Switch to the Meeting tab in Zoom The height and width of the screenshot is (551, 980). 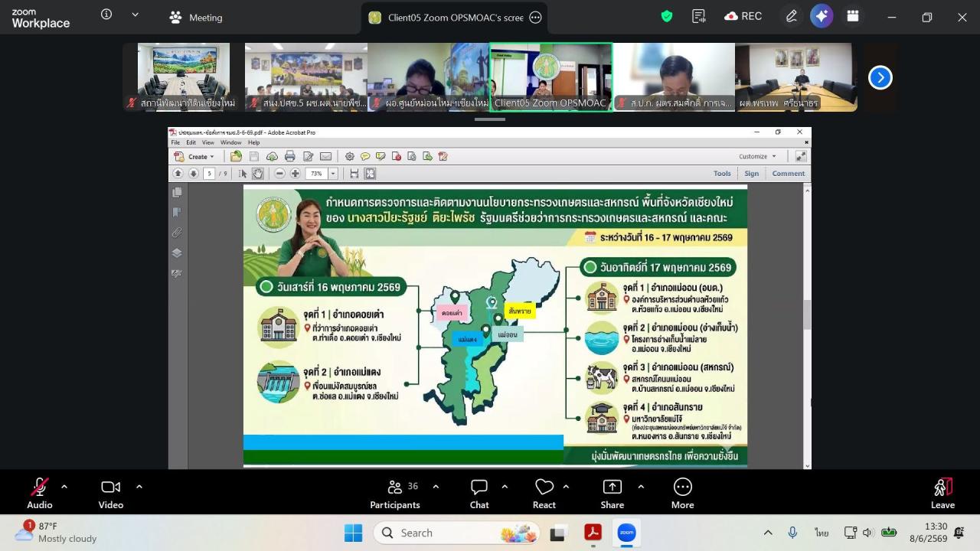pyautogui.click(x=196, y=17)
